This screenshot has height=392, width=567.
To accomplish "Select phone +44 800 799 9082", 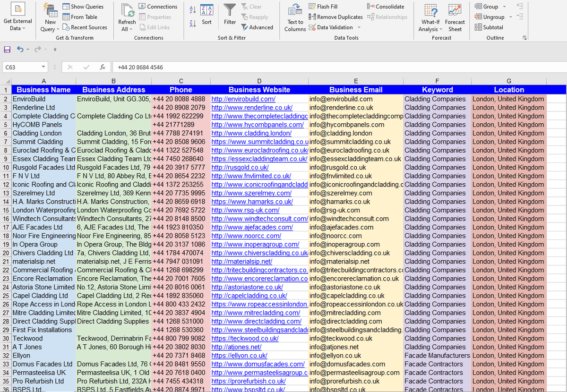I will pyautogui.click(x=181, y=338).
